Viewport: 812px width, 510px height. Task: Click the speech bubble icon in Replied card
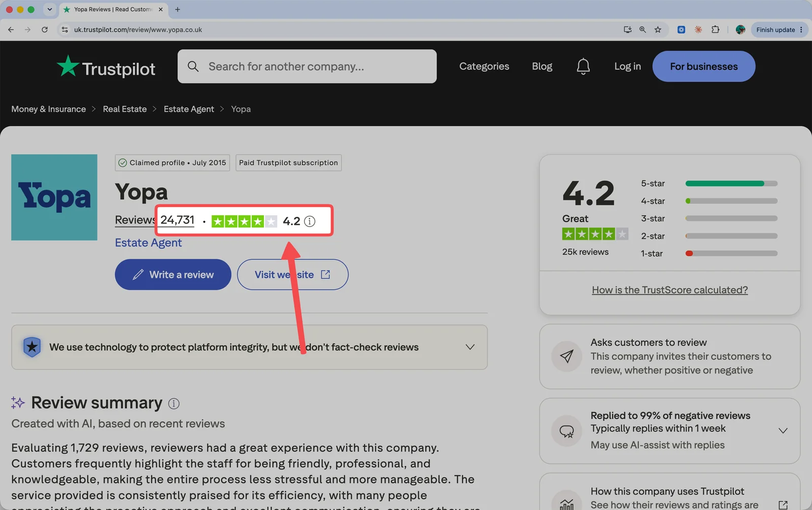click(x=567, y=431)
